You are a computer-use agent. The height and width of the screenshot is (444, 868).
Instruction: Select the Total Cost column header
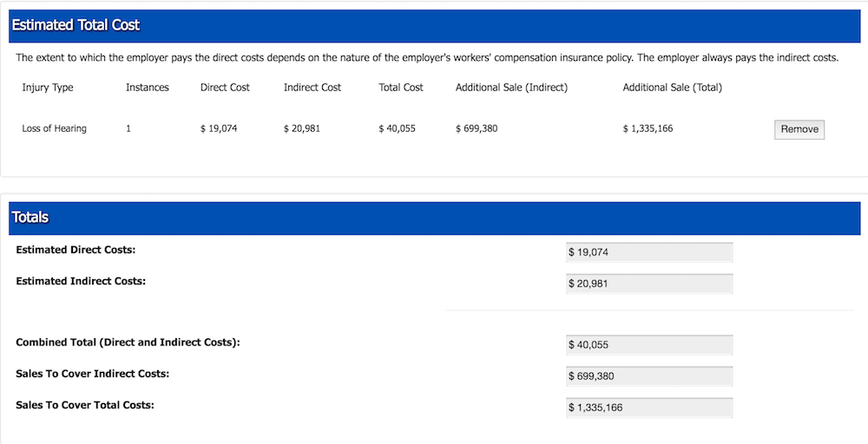click(x=401, y=88)
